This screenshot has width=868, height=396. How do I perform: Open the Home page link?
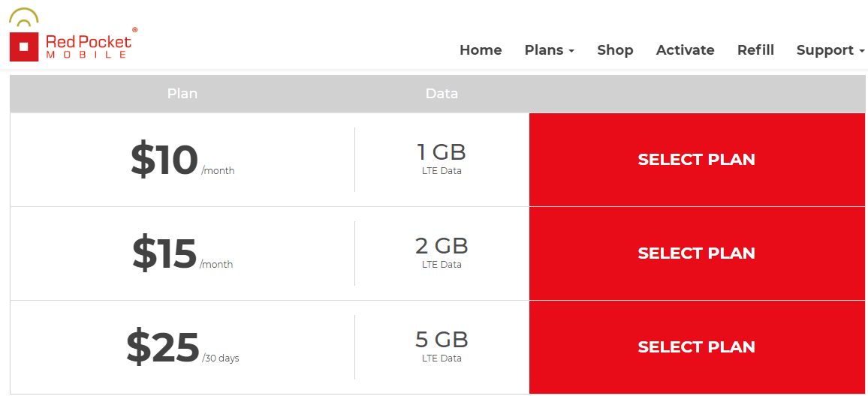coord(481,50)
